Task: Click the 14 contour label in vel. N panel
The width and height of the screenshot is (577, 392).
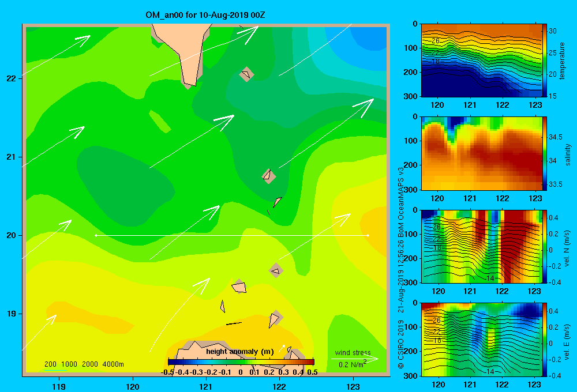Action: tap(490, 278)
